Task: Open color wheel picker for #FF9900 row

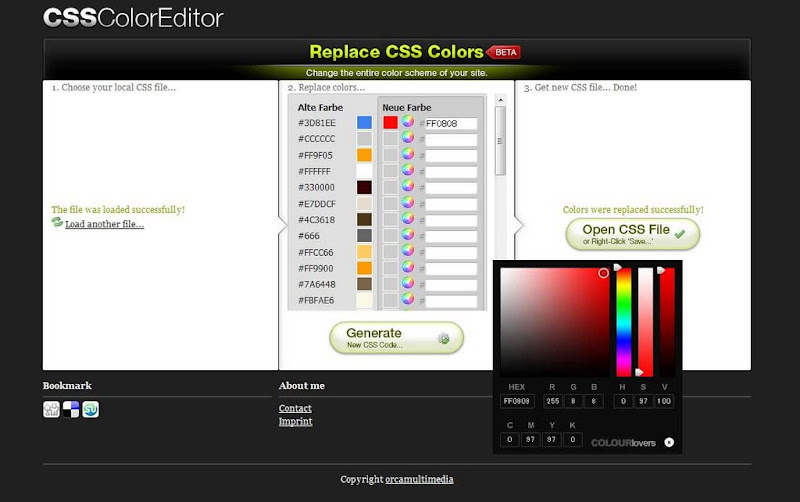Action: pos(408,267)
